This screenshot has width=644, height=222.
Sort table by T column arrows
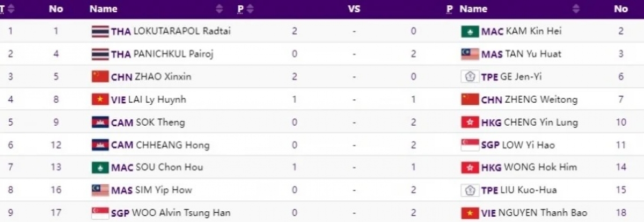tap(11, 9)
